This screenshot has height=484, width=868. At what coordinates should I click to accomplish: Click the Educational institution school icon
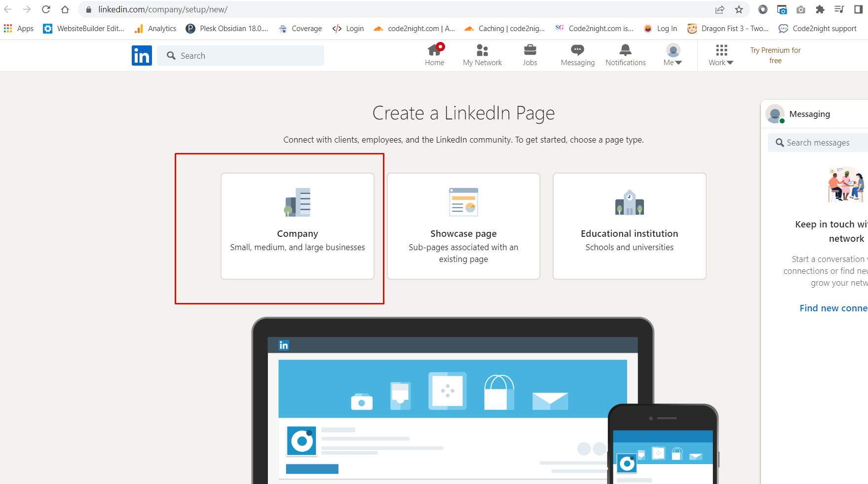[x=629, y=202]
